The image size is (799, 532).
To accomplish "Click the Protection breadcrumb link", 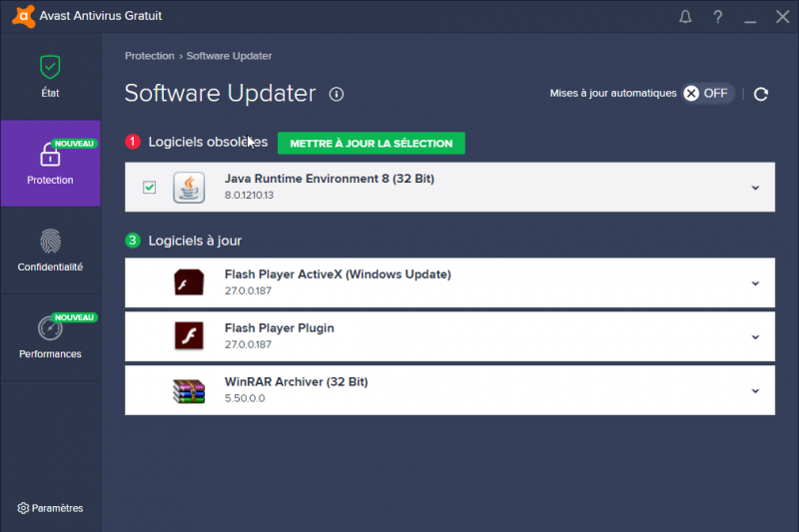I will pyautogui.click(x=149, y=56).
